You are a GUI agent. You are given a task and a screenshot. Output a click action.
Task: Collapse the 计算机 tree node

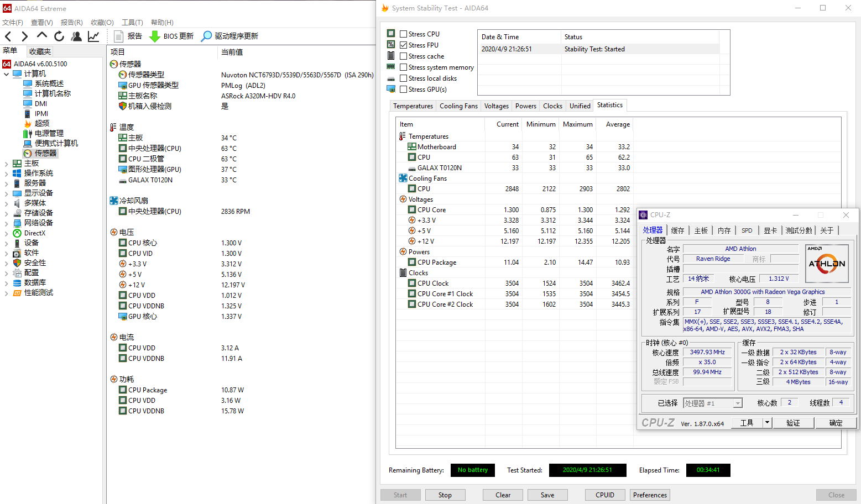click(x=6, y=74)
